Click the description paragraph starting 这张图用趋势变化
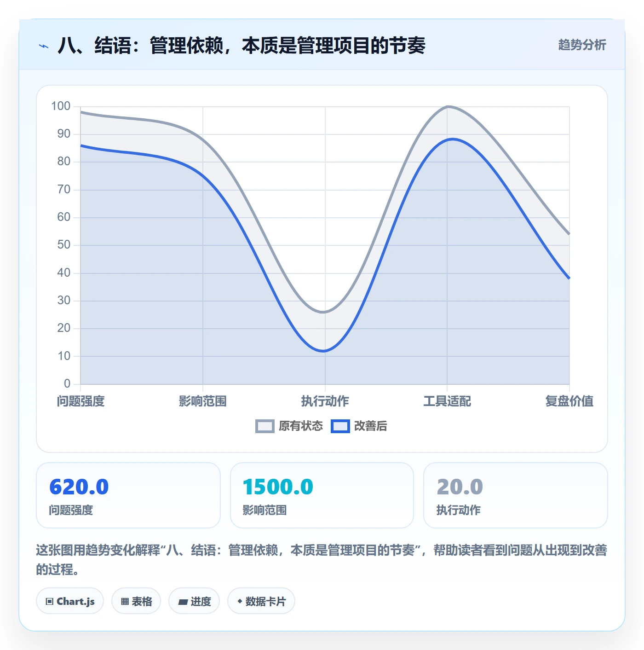The width and height of the screenshot is (644, 650). point(322,559)
